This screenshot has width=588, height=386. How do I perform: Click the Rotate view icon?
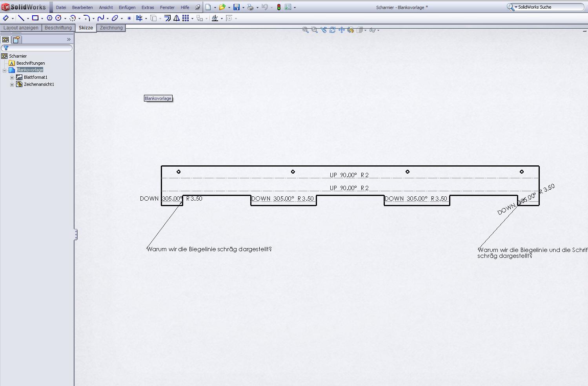point(332,30)
